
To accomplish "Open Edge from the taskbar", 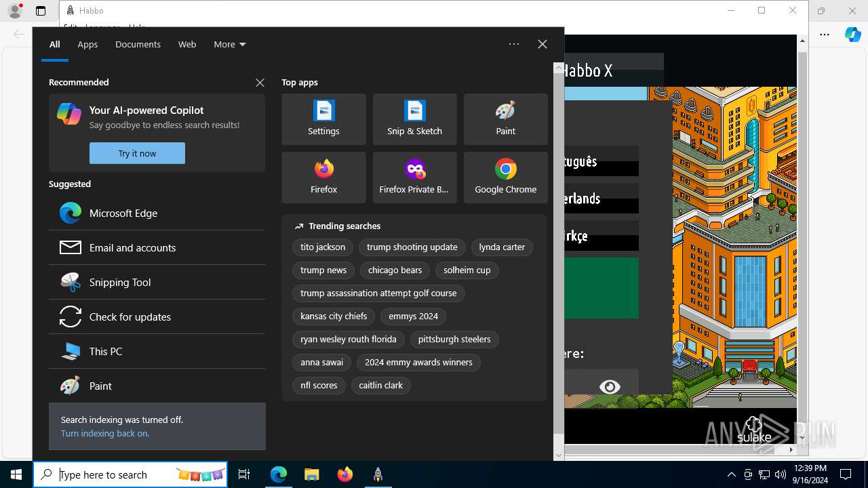I will point(279,474).
